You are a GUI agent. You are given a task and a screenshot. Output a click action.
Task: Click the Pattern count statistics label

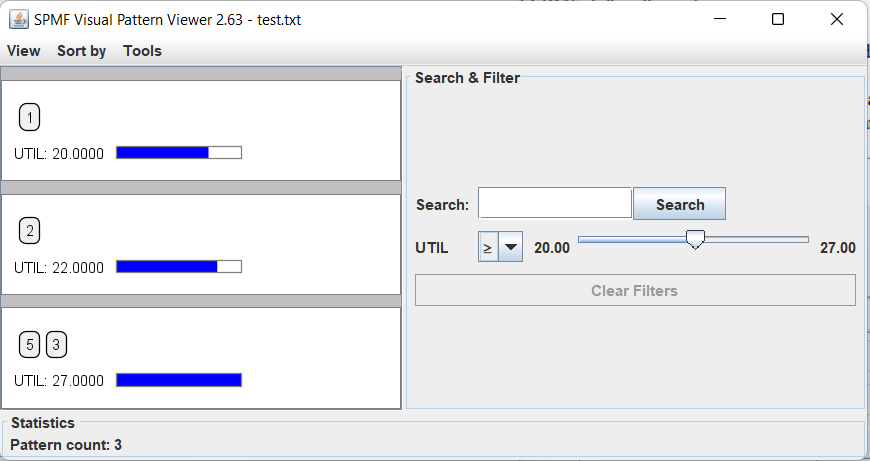coord(66,444)
